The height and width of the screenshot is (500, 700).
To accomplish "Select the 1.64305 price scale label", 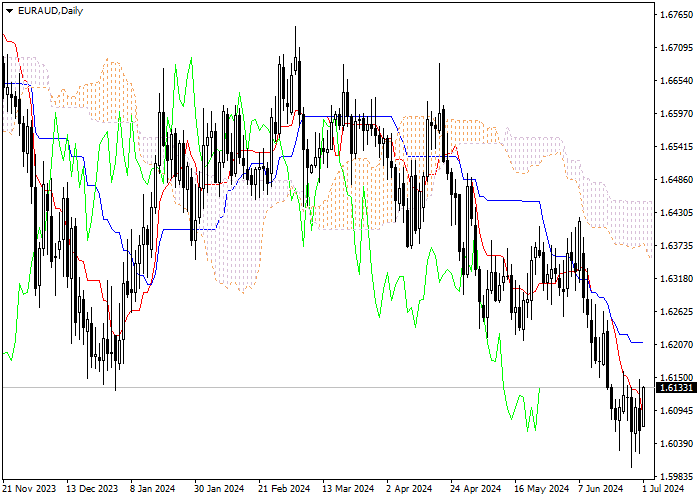I will tap(676, 212).
